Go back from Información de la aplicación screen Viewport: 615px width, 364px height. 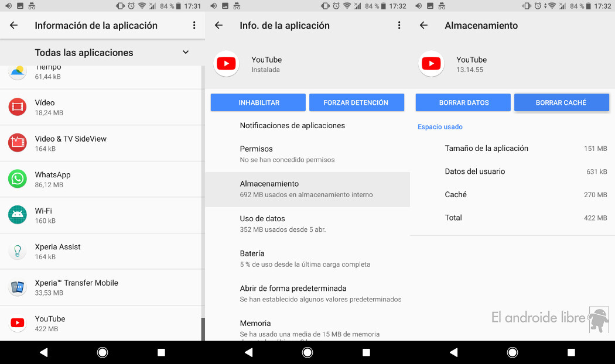pos(13,26)
